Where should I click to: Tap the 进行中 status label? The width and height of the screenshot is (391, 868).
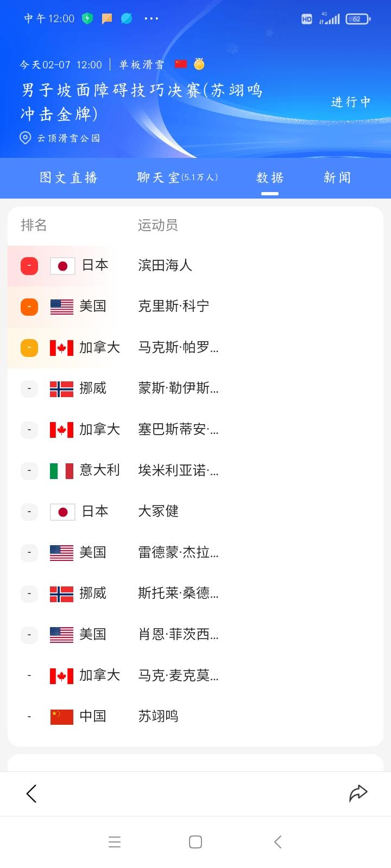tap(351, 102)
